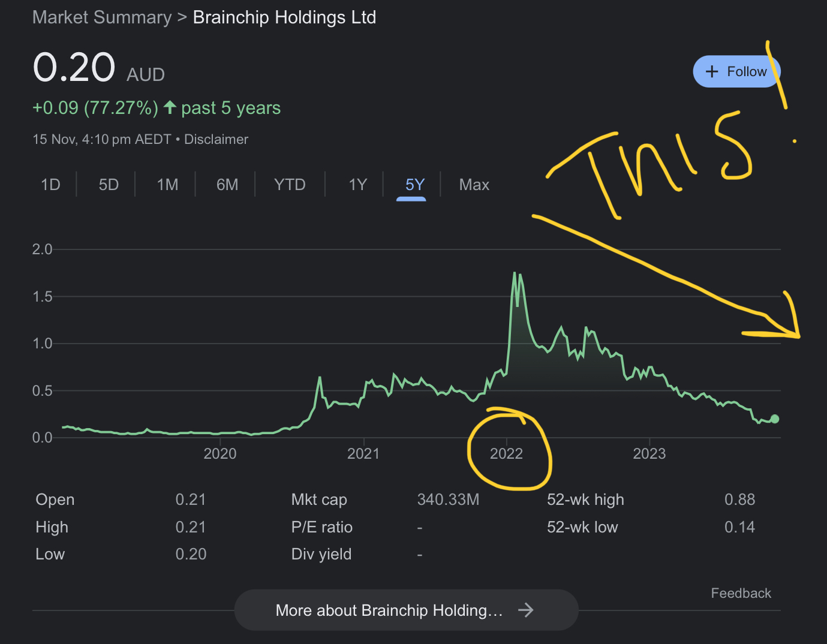This screenshot has width=827, height=644.
Task: Select the 1D time range tab
Action: (51, 185)
